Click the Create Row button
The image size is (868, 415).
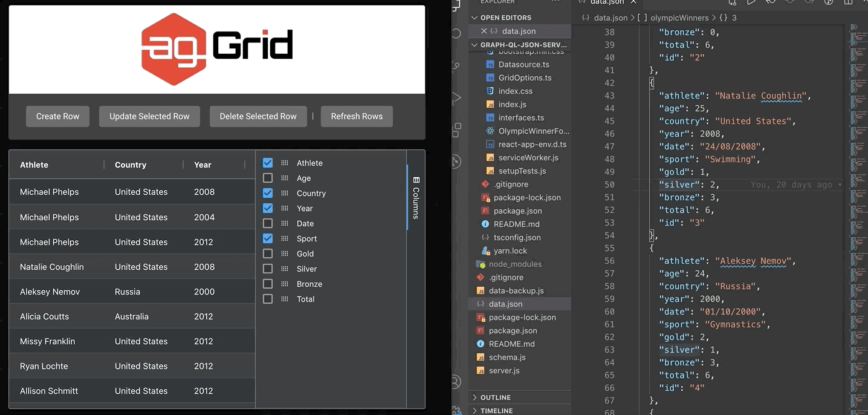57,116
